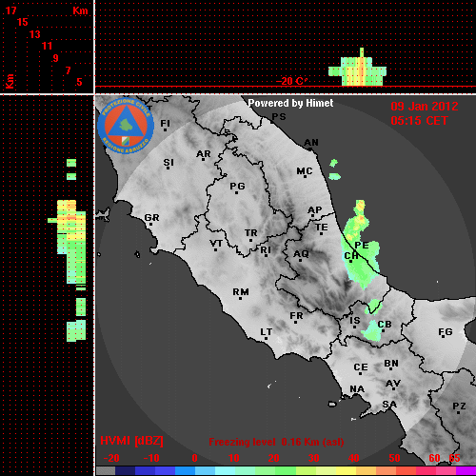Click the TE city label
The height and width of the screenshot is (476, 476).
[x=322, y=228]
